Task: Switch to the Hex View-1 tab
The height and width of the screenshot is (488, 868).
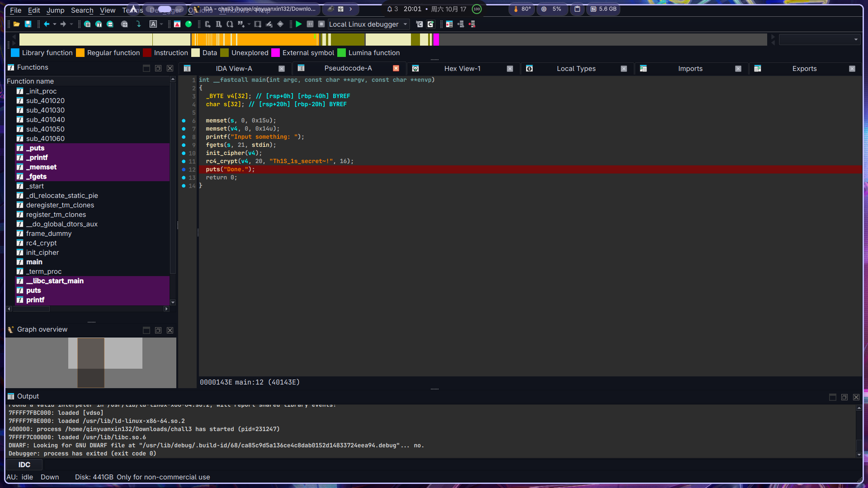Action: (x=462, y=69)
